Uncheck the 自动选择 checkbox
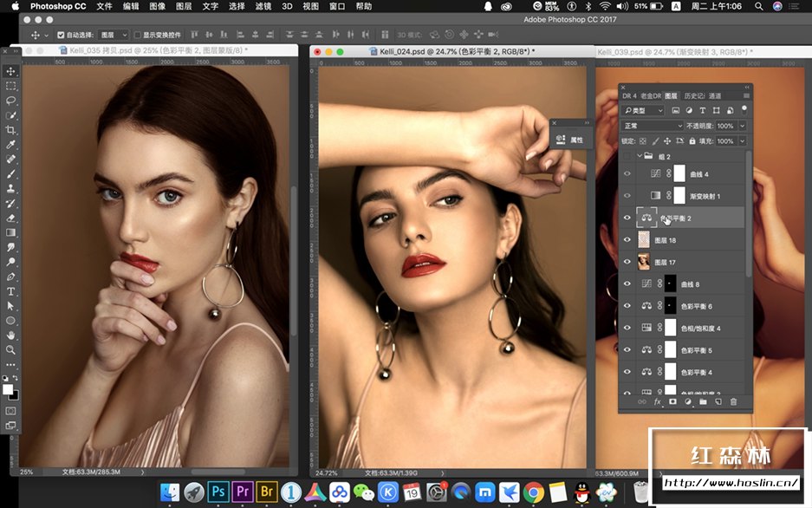This screenshot has height=508, width=812. click(x=61, y=35)
